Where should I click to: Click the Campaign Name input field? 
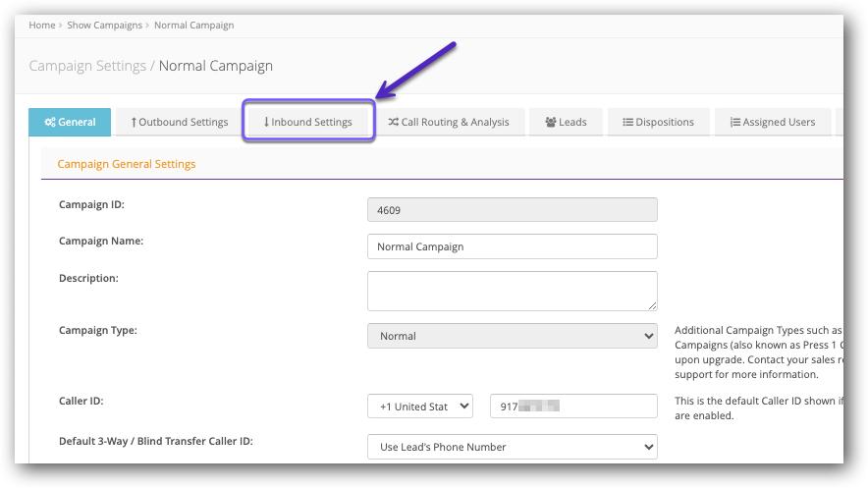pos(512,246)
